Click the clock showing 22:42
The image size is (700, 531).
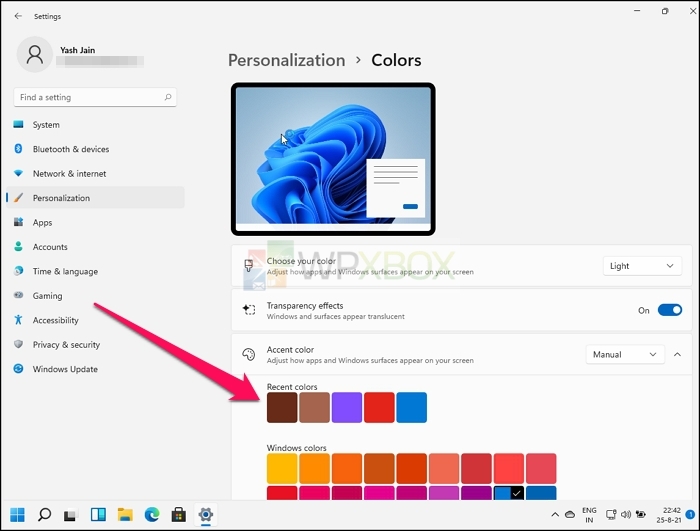coord(669,515)
